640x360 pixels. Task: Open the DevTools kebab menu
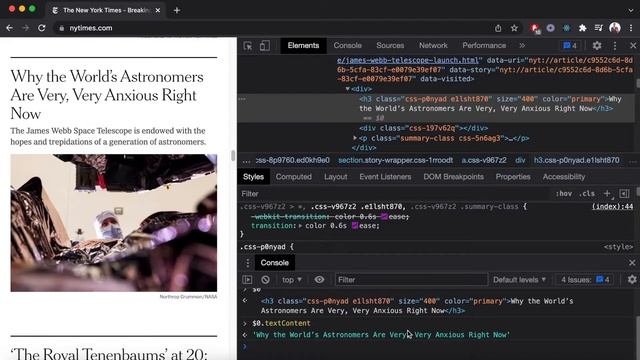point(615,46)
